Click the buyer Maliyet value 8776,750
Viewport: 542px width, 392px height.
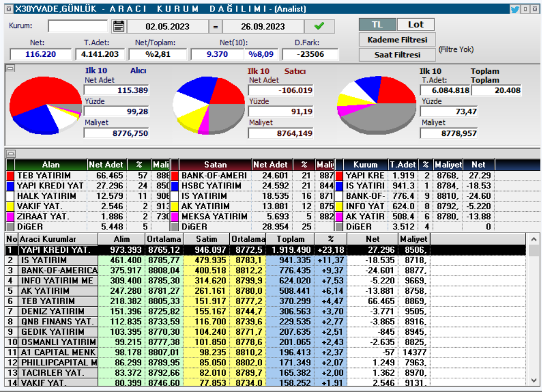coord(116,133)
